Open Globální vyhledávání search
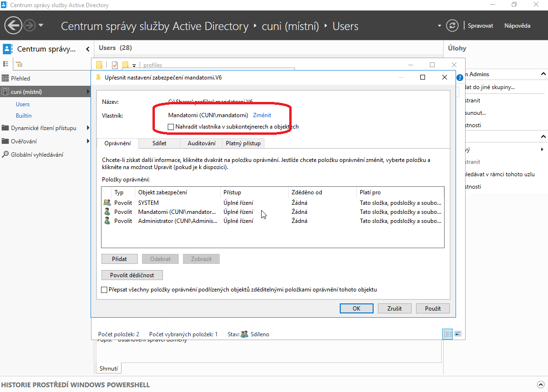The width and height of the screenshot is (548, 392). (x=37, y=154)
